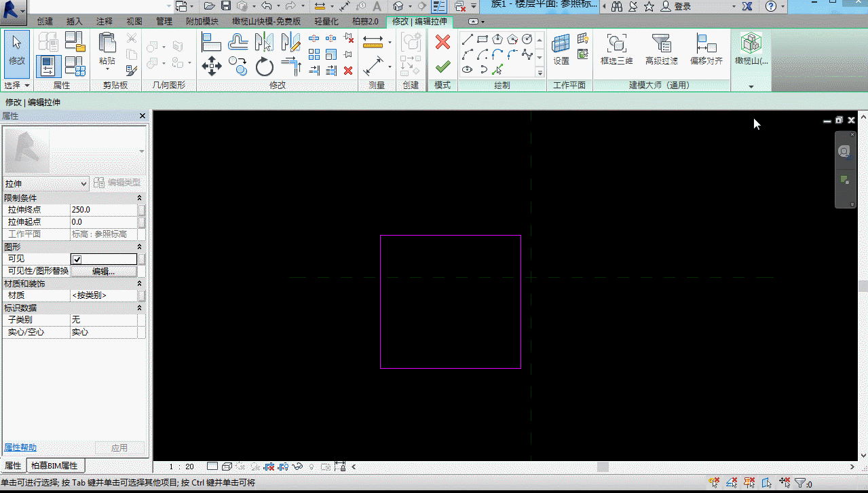This screenshot has width=868, height=493.
Task: Click 高级过滤 advanced filter funnel
Action: coord(661,49)
